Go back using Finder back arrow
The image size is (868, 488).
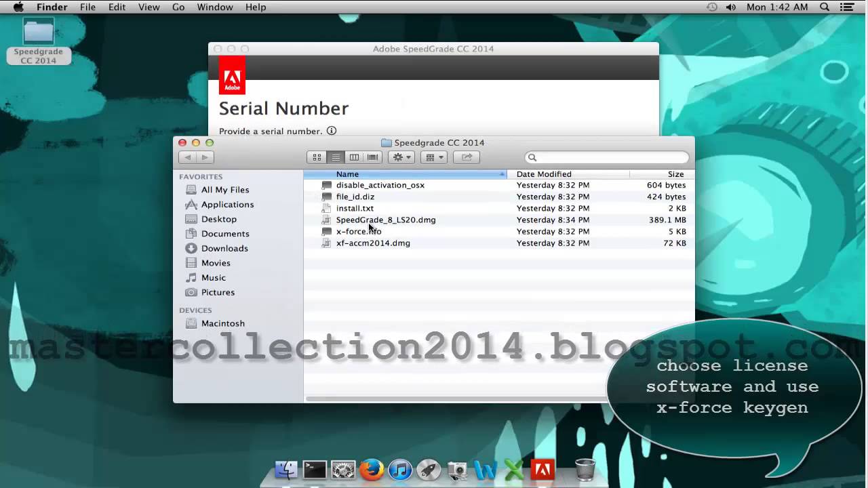[x=188, y=157]
